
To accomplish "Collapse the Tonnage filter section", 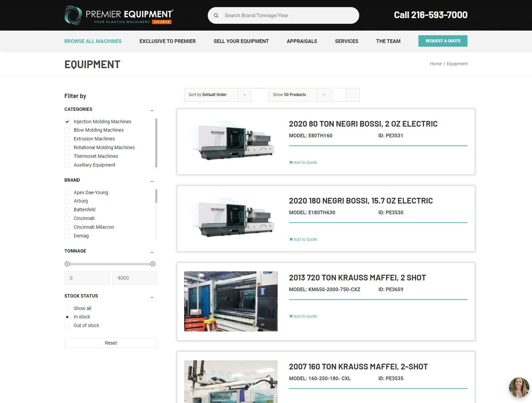I will pos(152,252).
